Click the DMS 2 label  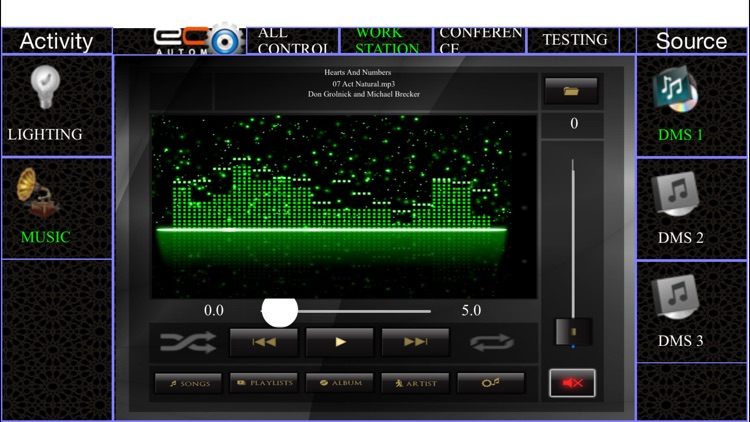(x=681, y=238)
